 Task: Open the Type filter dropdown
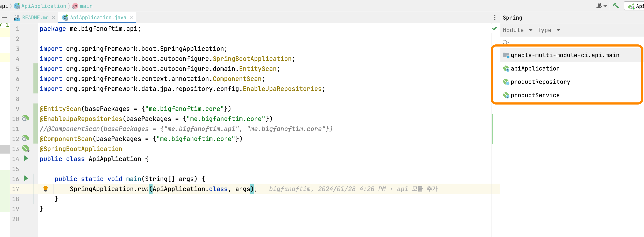coord(549,30)
